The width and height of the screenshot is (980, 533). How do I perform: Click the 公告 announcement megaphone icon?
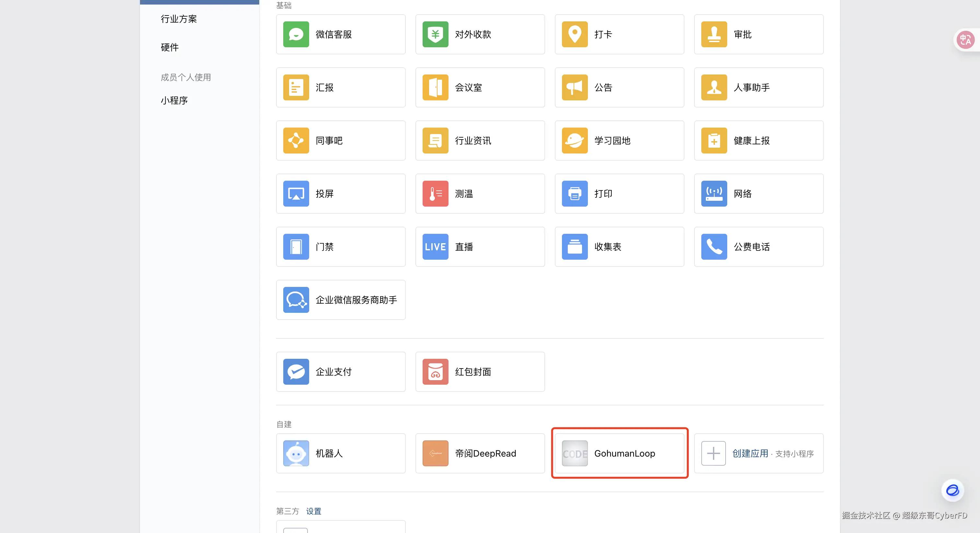pyautogui.click(x=575, y=87)
